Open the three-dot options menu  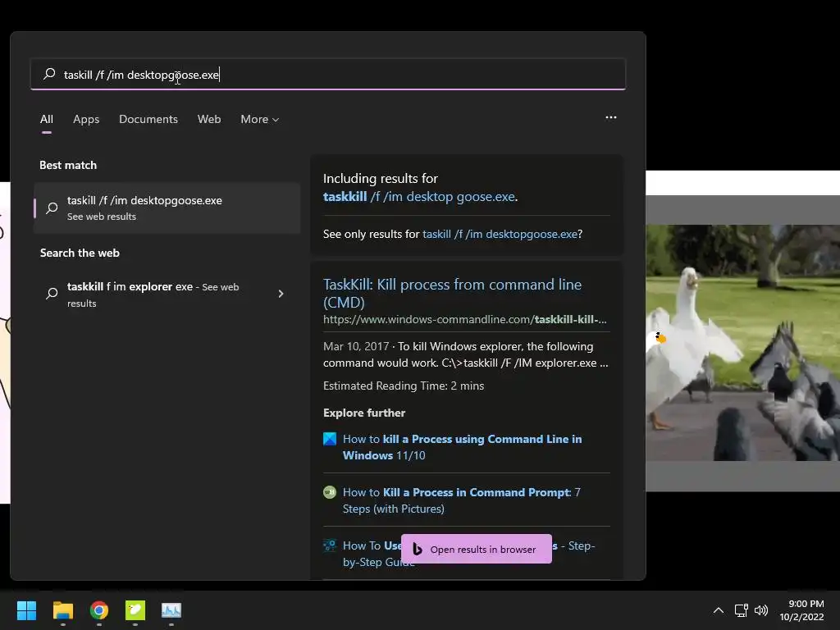coord(610,117)
